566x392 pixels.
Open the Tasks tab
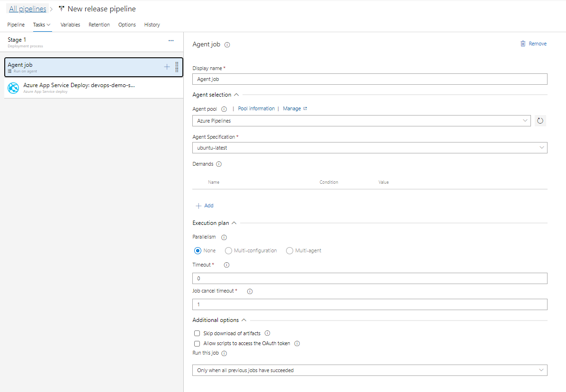coord(39,25)
